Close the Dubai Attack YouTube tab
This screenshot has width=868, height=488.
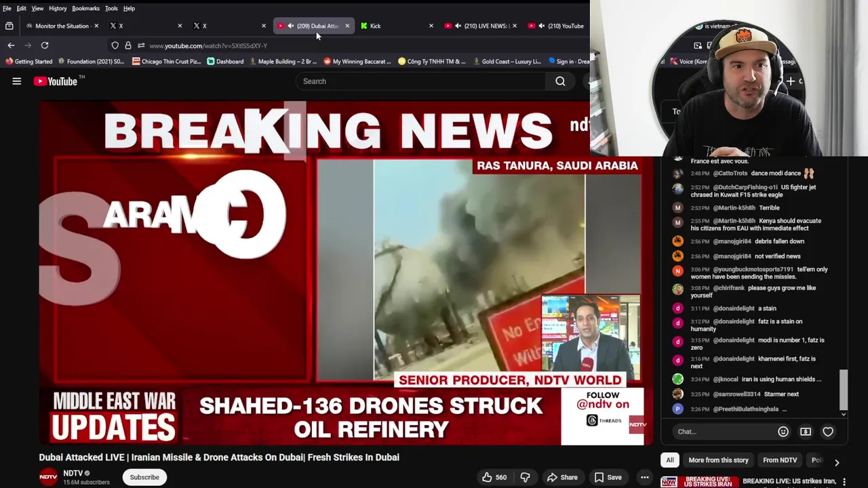347,26
